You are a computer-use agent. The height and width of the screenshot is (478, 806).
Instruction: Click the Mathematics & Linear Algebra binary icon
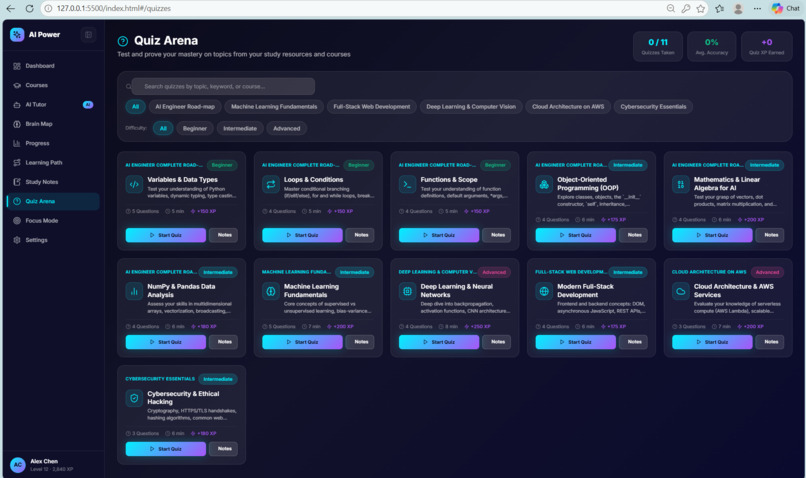coord(681,185)
